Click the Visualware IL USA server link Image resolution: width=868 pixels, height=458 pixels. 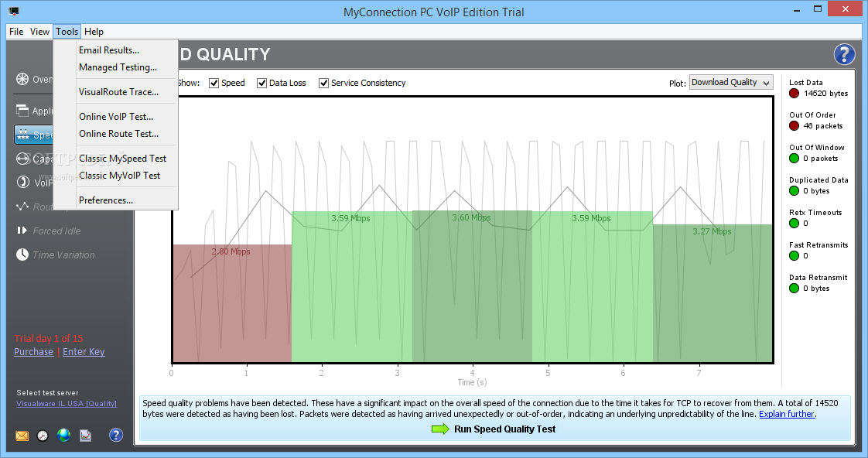pyautogui.click(x=67, y=404)
